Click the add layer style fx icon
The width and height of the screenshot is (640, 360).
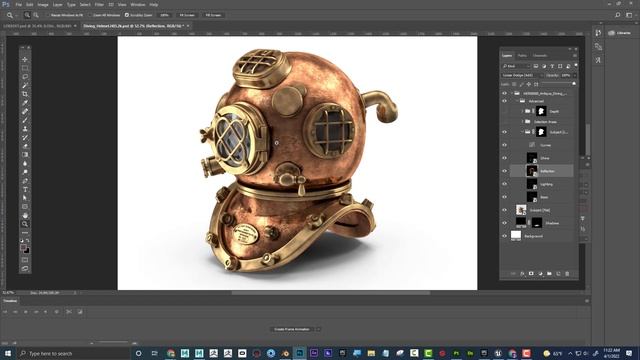pos(522,273)
